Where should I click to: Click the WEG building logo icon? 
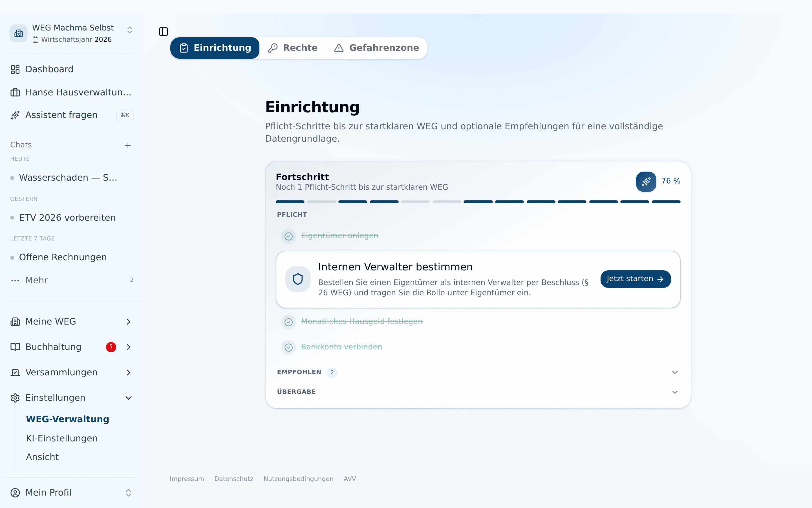(x=18, y=33)
